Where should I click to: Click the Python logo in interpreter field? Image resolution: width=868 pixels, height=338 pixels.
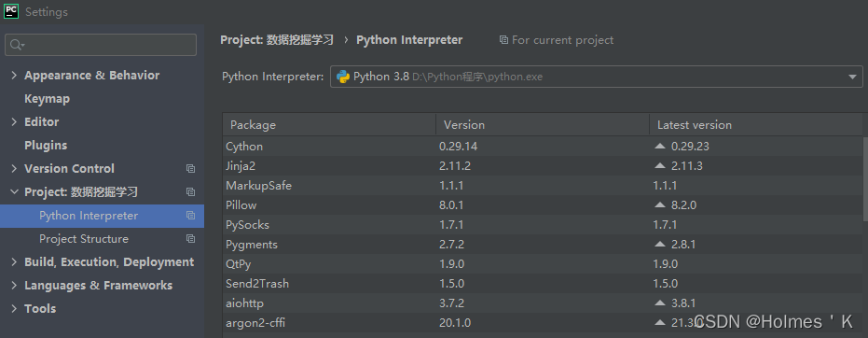pyautogui.click(x=343, y=77)
